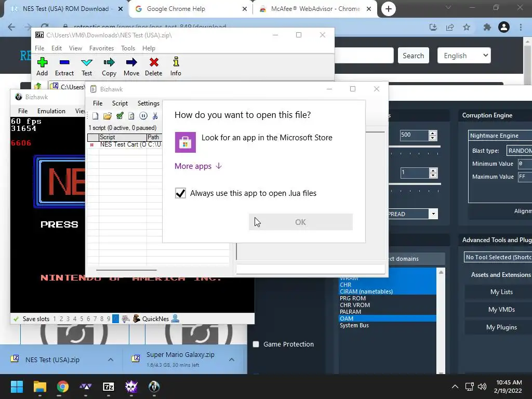Open the Favorites menu in 7-Zip
The width and height of the screenshot is (532, 399).
(x=101, y=48)
